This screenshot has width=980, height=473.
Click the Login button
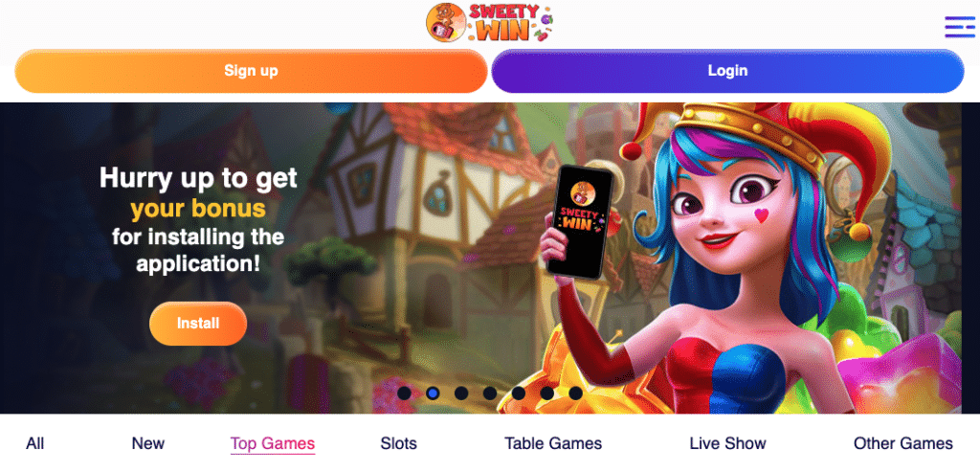[727, 71]
